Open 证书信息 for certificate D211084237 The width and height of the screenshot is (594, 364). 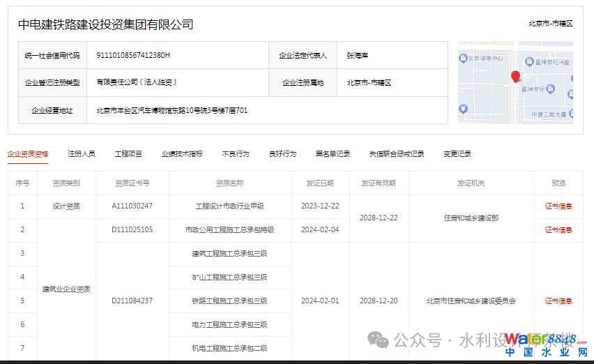[558, 301]
